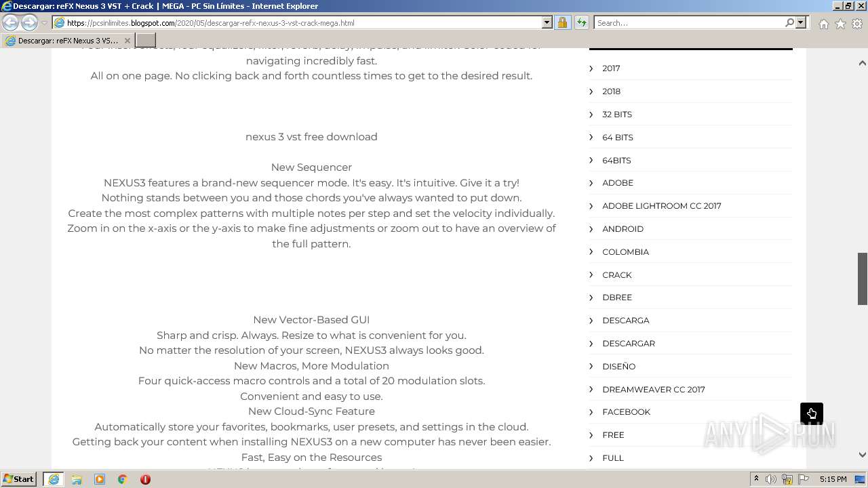Open the DESCARGAR label
Image resolution: width=868 pixels, height=488 pixels.
(x=629, y=344)
